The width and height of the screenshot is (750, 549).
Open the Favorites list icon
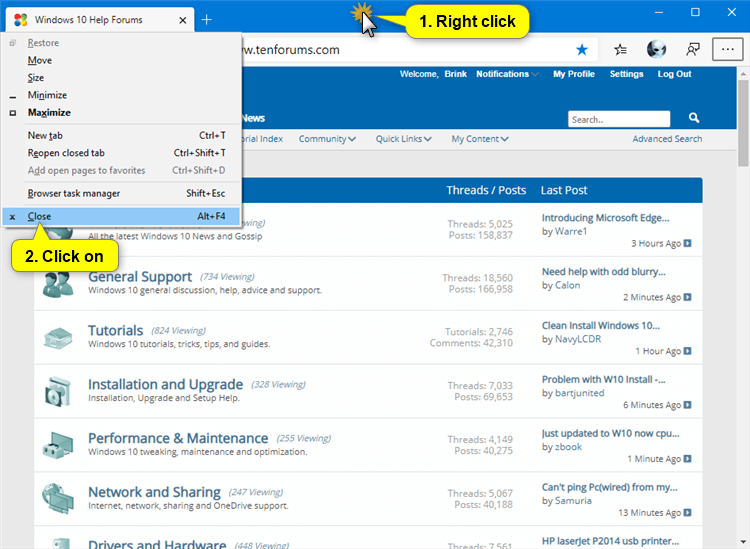coord(620,49)
